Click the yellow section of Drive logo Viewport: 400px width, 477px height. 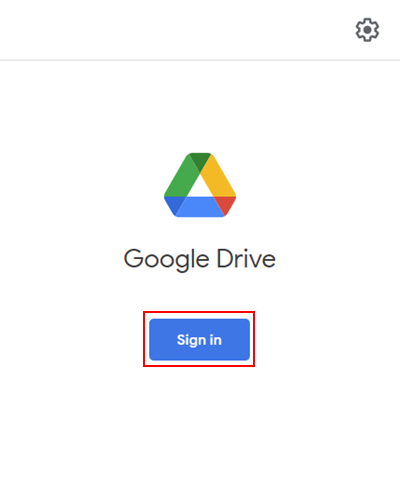pyautogui.click(x=218, y=178)
